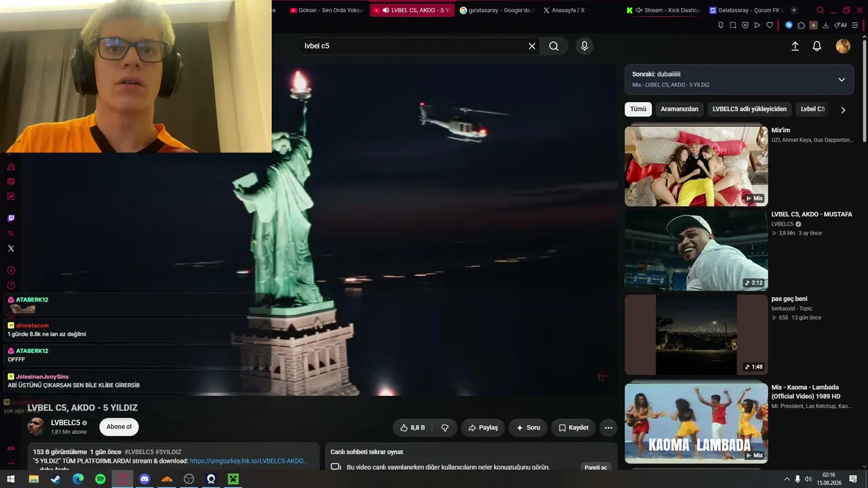Open the browser easy setup sliders icon
The image size is (868, 488).
coord(856,25)
